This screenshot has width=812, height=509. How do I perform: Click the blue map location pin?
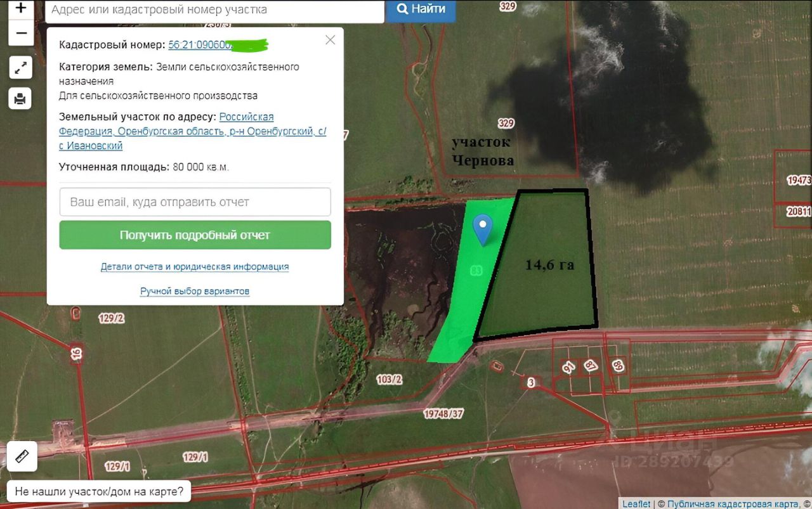pos(483,229)
